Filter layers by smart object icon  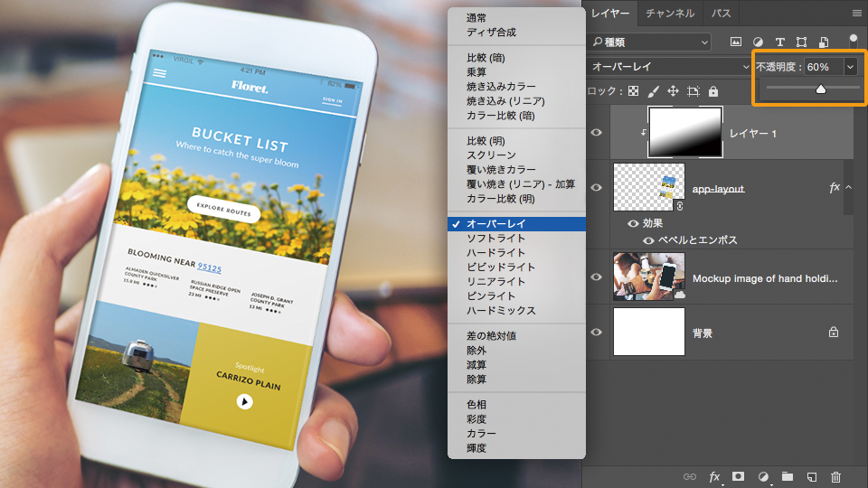tap(824, 42)
